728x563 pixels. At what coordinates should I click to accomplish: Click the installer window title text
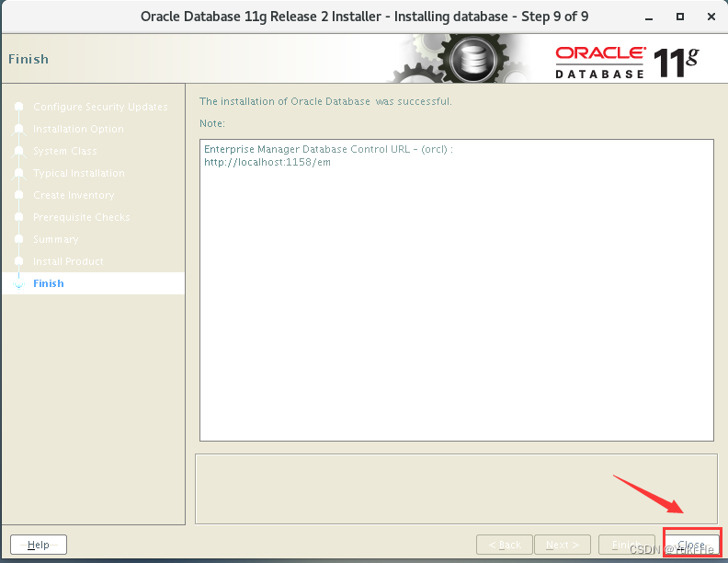click(365, 17)
